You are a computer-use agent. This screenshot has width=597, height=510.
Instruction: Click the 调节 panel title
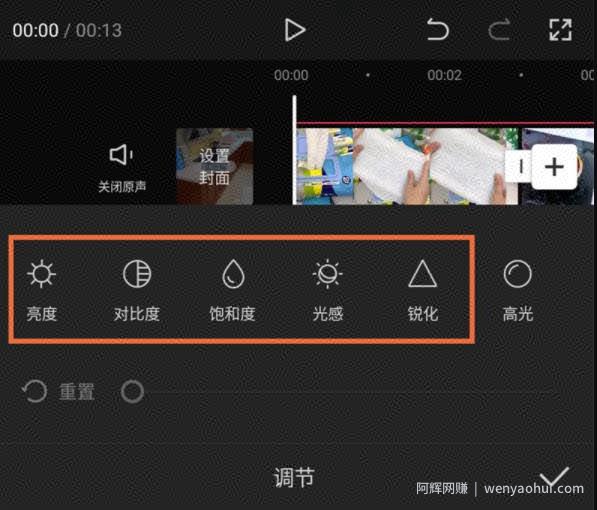[294, 477]
